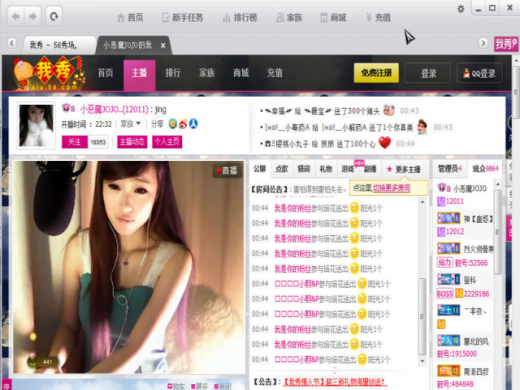Open 首页 in the dark site navigation
The image size is (520, 390).
(x=105, y=73)
